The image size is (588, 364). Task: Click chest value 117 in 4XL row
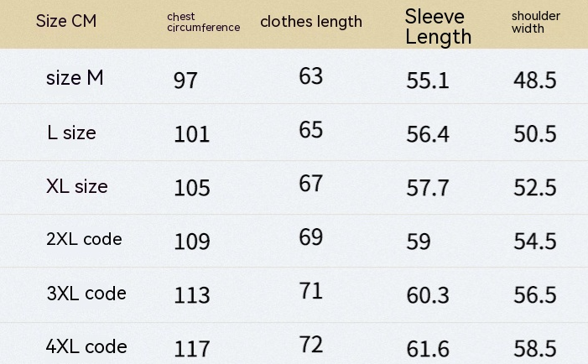pos(192,348)
